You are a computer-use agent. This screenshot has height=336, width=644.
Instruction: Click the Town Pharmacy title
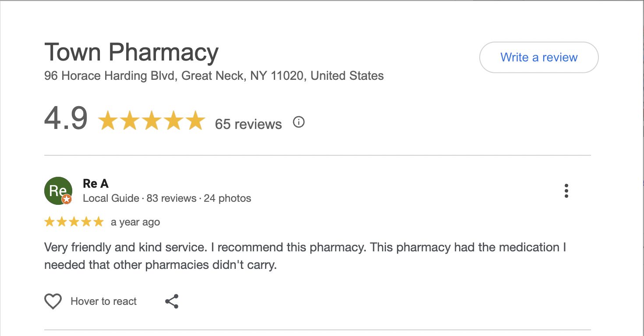tap(131, 52)
